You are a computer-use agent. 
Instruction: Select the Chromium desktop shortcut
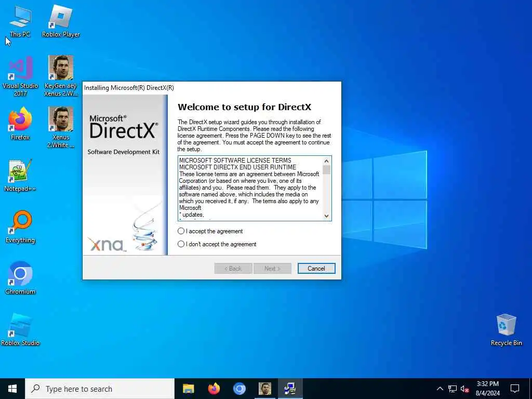20,278
